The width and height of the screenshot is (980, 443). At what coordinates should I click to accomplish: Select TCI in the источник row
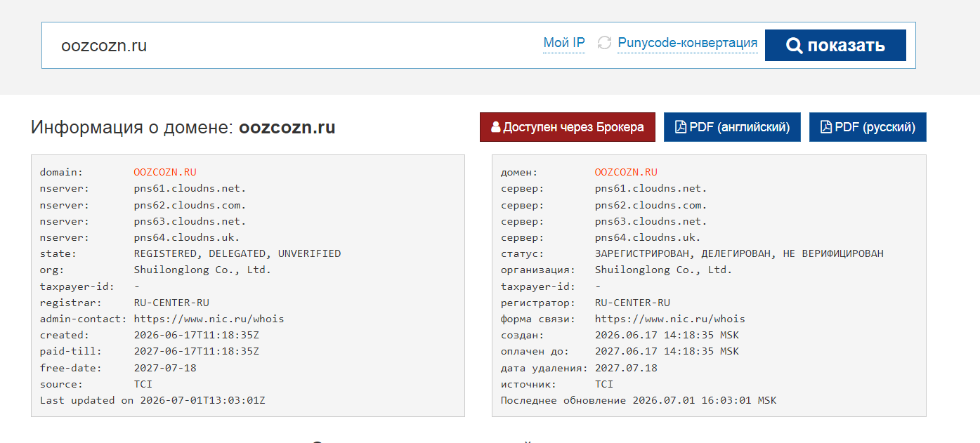coord(603,384)
